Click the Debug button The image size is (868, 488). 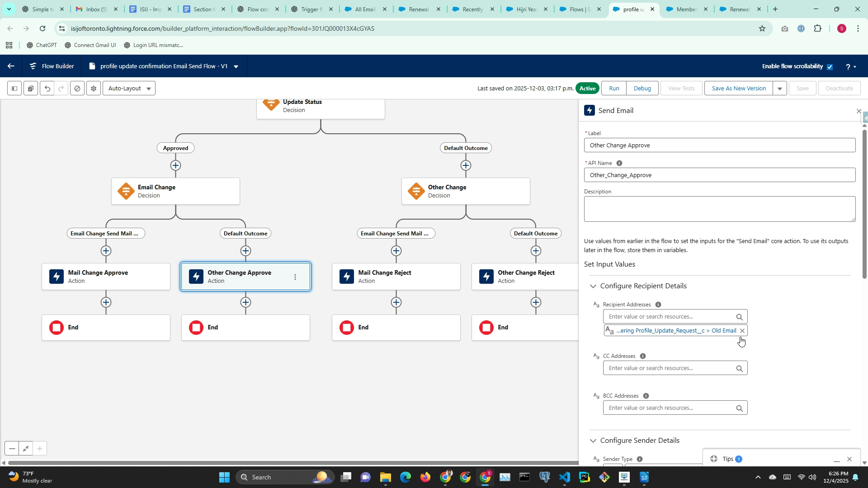point(642,89)
